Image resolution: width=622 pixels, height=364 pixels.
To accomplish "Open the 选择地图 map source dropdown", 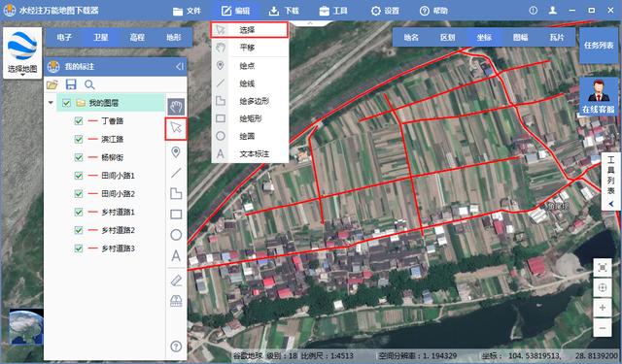I will [x=22, y=53].
